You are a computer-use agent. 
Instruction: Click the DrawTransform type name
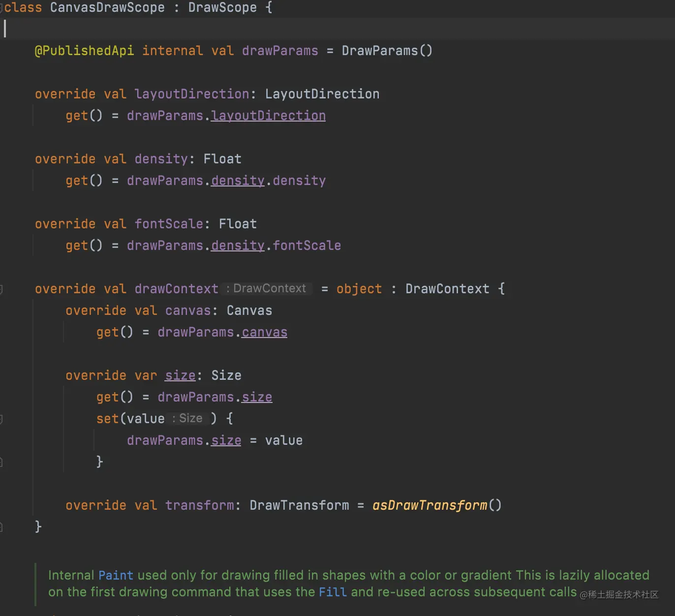[299, 505]
